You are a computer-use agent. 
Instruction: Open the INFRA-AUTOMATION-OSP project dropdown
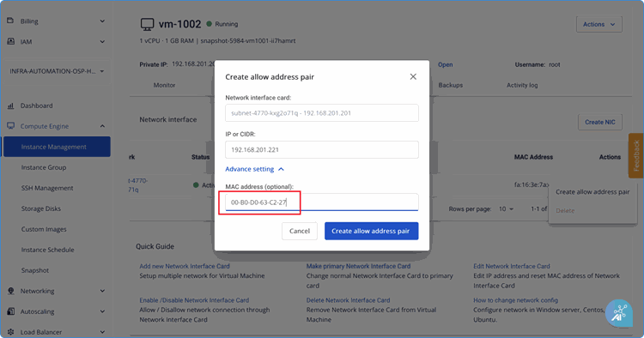coord(57,71)
